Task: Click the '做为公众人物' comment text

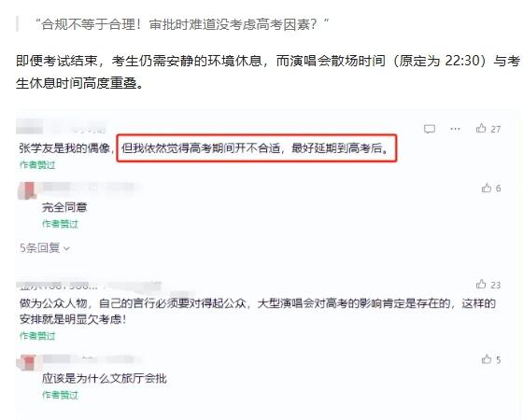Action: (258, 312)
